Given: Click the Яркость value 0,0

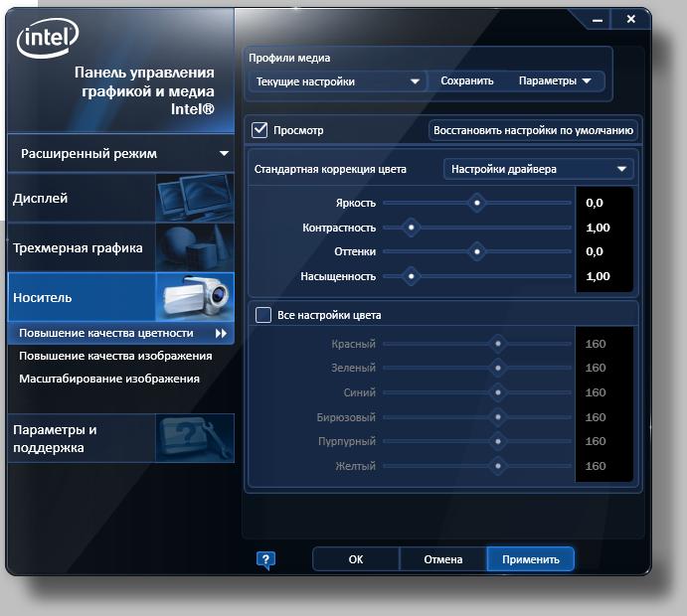Looking at the screenshot, I should (595, 203).
